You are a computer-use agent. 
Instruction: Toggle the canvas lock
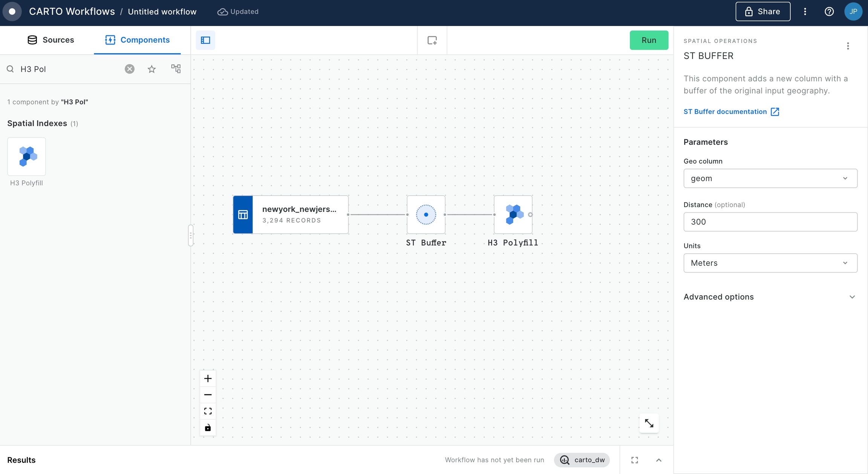tap(208, 428)
